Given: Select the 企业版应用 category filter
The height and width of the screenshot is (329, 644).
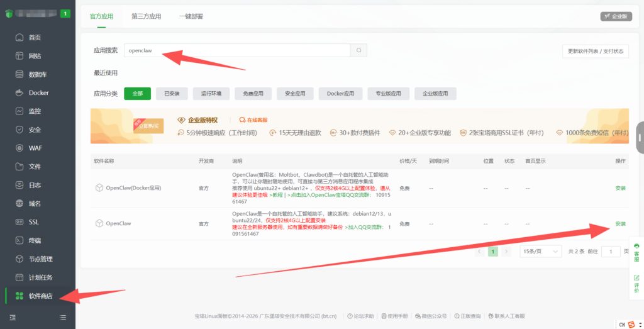Looking at the screenshot, I should point(435,94).
